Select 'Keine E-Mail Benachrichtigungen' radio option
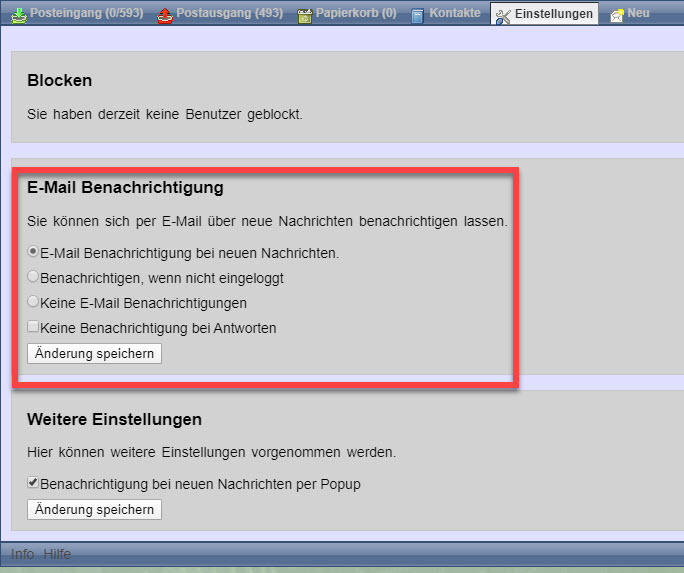684x573 pixels. click(34, 302)
